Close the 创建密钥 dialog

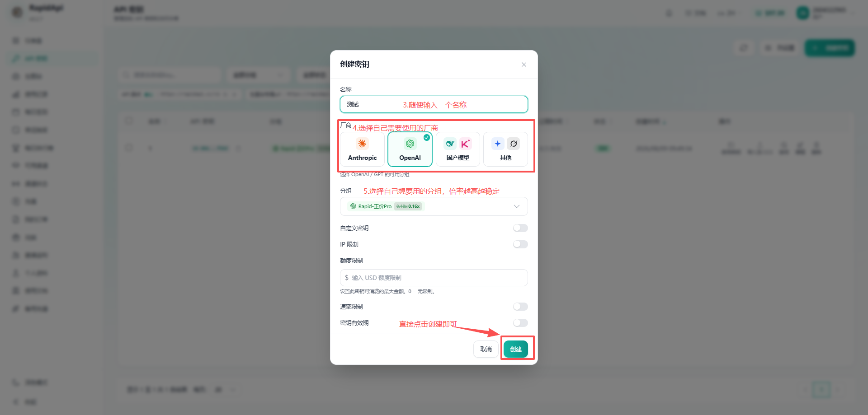coord(524,65)
